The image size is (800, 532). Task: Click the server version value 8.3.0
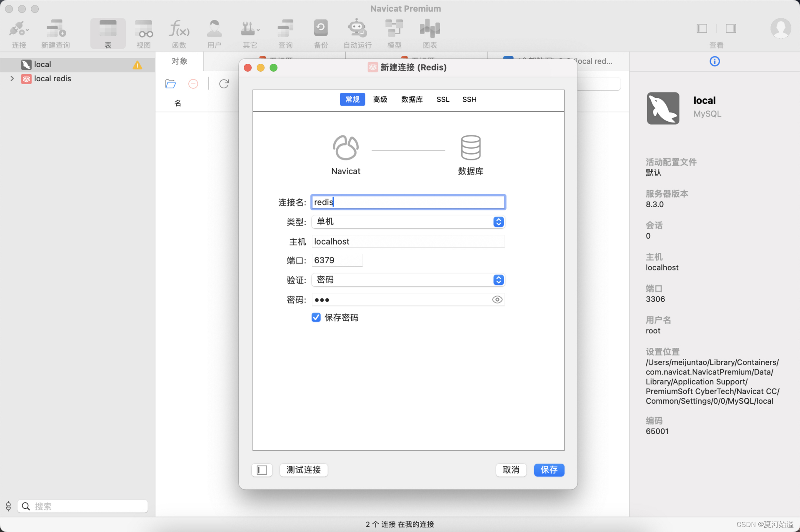pos(655,204)
